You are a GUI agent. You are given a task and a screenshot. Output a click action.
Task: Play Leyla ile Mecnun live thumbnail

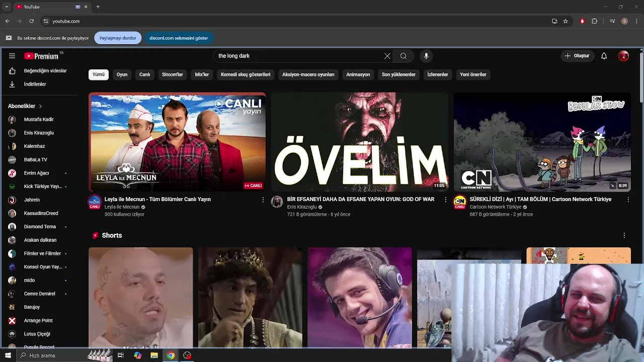point(177,142)
